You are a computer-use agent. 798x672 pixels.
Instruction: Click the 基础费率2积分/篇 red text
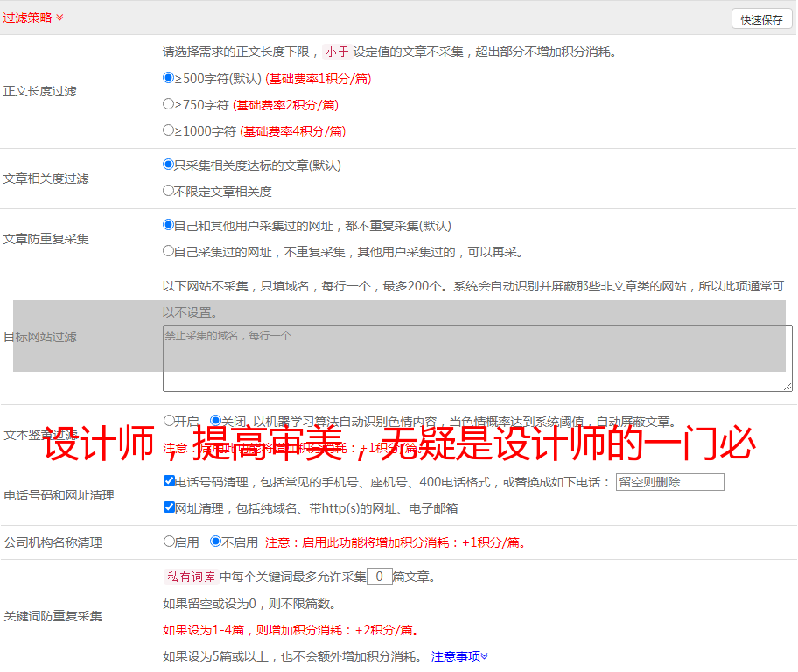[x=286, y=105]
